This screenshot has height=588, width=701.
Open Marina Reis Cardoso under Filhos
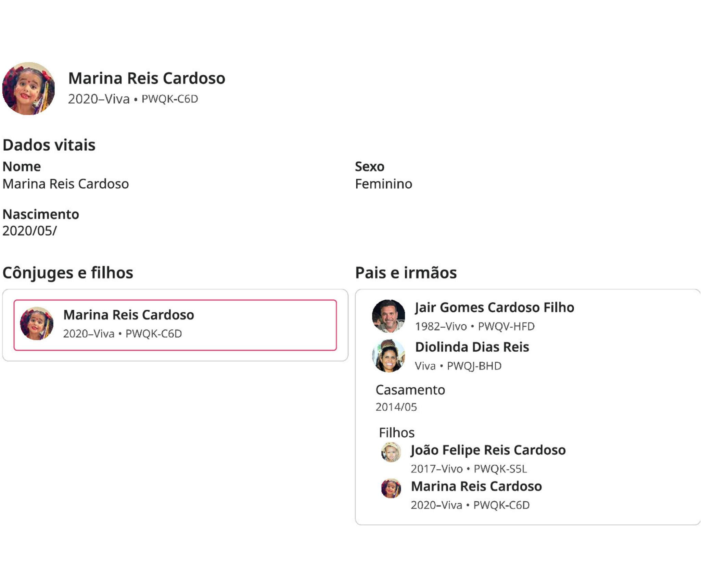point(476,486)
